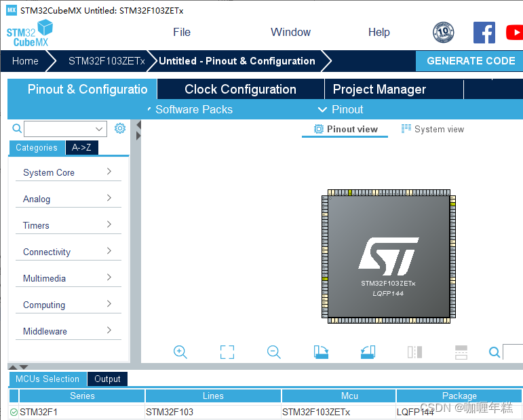Screen dimensions: 523x420
Task: Open the ST YouTube channel icon
Action: [x=514, y=33]
